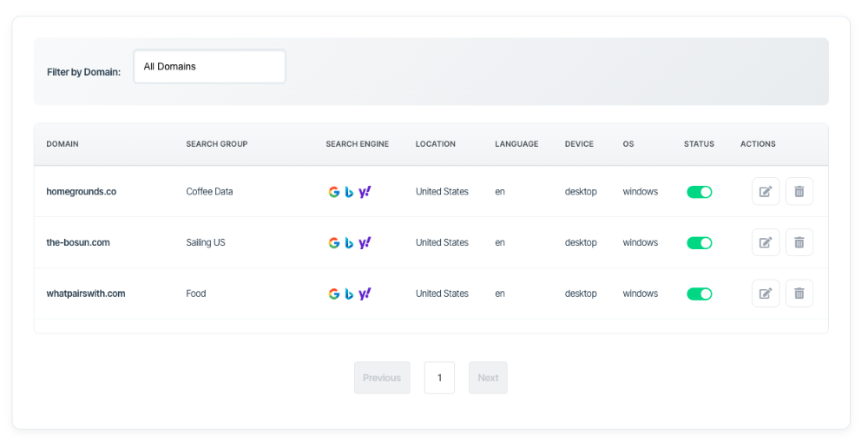The height and width of the screenshot is (442, 868).
Task: Click the Actions column header
Action: 758,144
